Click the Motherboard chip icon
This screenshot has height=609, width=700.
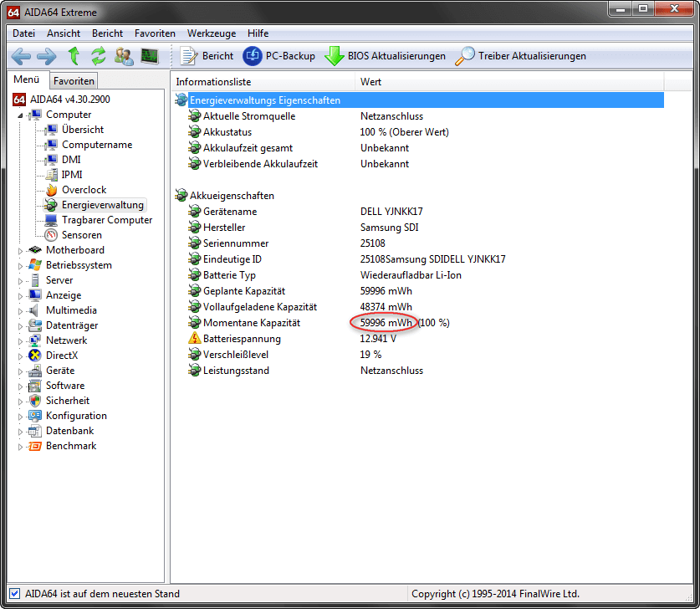tap(35, 250)
